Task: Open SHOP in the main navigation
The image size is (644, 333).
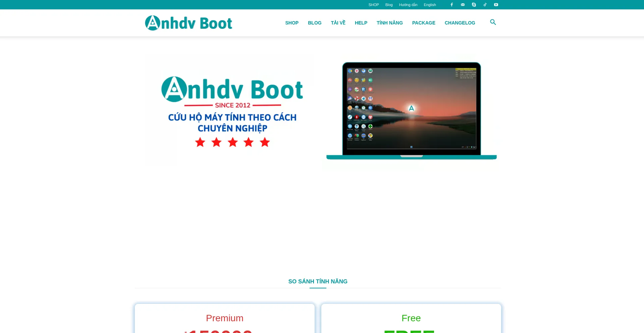Action: (x=292, y=23)
